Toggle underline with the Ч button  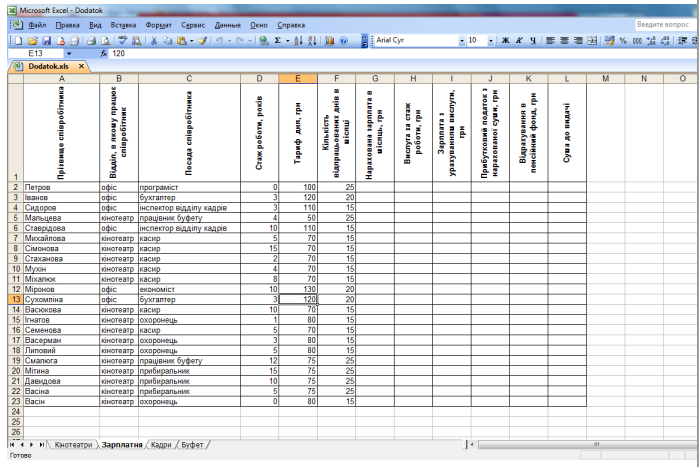[x=533, y=41]
